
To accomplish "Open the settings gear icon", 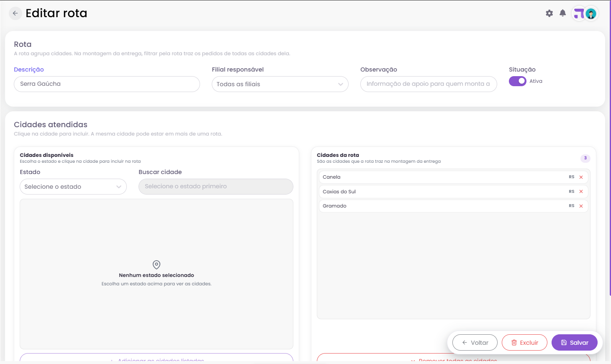I will [549, 13].
